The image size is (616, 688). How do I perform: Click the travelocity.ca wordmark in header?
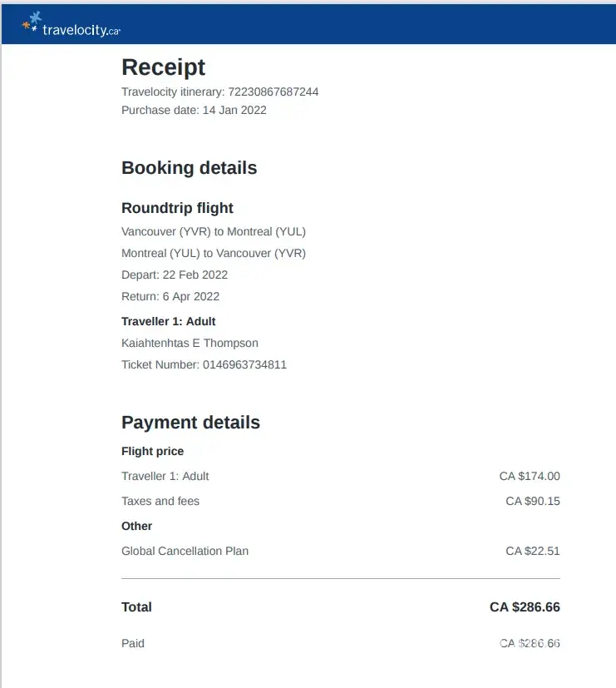tap(81, 31)
